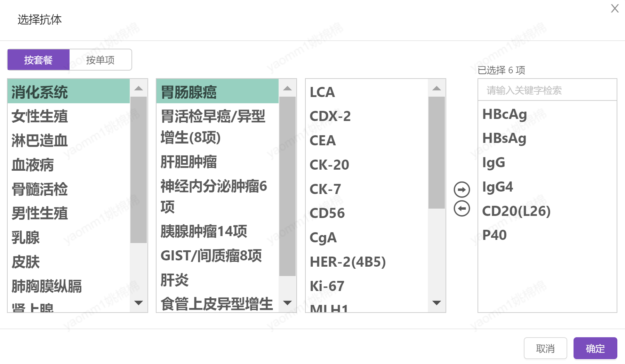Close the 选择抗体 dialog with X
The width and height of the screenshot is (625, 364).
click(615, 8)
